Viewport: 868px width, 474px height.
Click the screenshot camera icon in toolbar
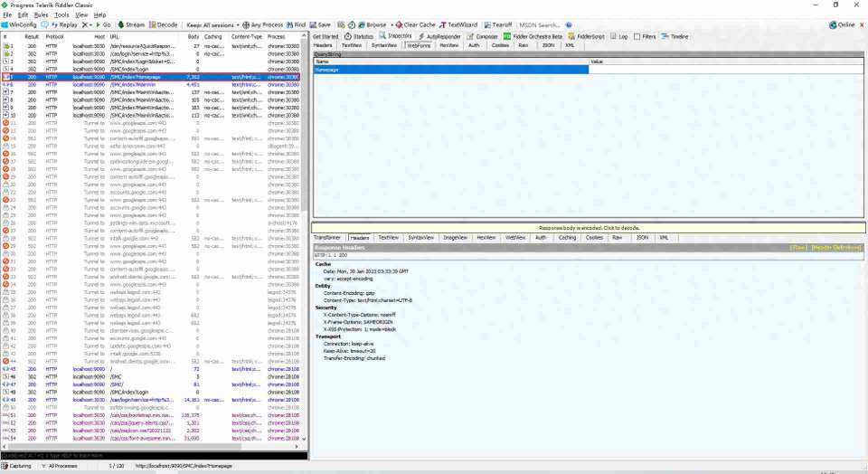(x=341, y=25)
